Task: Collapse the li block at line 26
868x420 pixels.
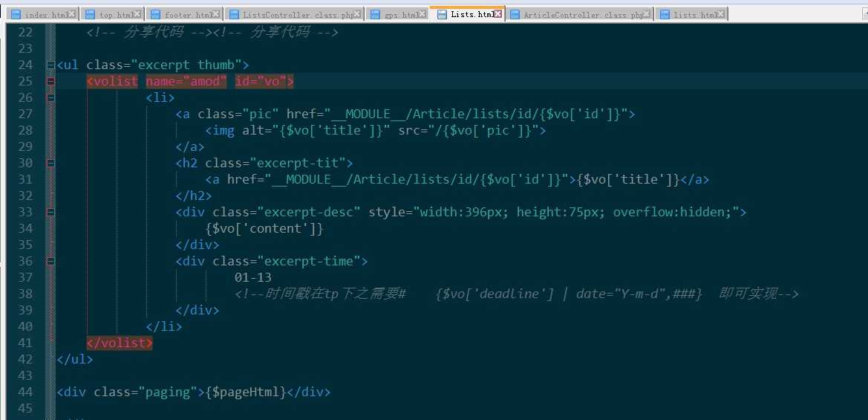Action: coord(51,98)
